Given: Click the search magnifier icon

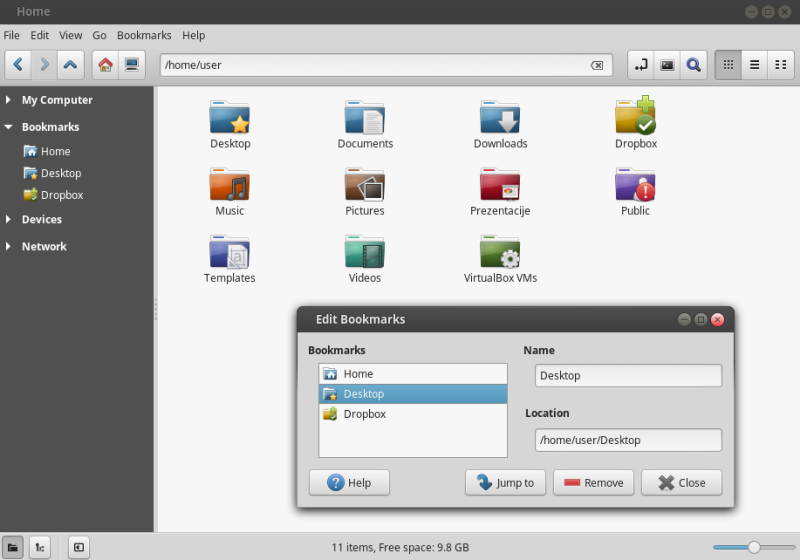Looking at the screenshot, I should pos(693,65).
